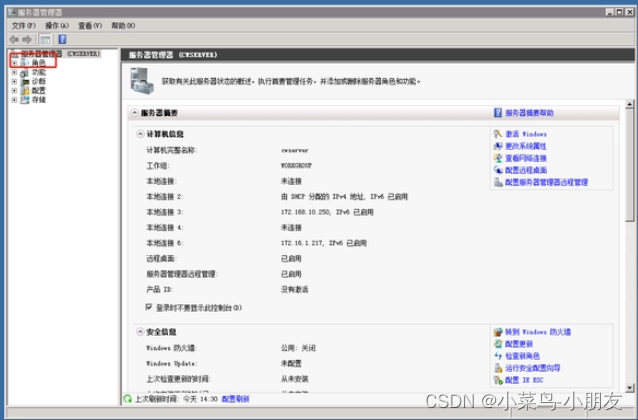Image resolution: width=638 pixels, height=420 pixels.
Task: Collapse the 安全信息 section
Action: [140, 332]
